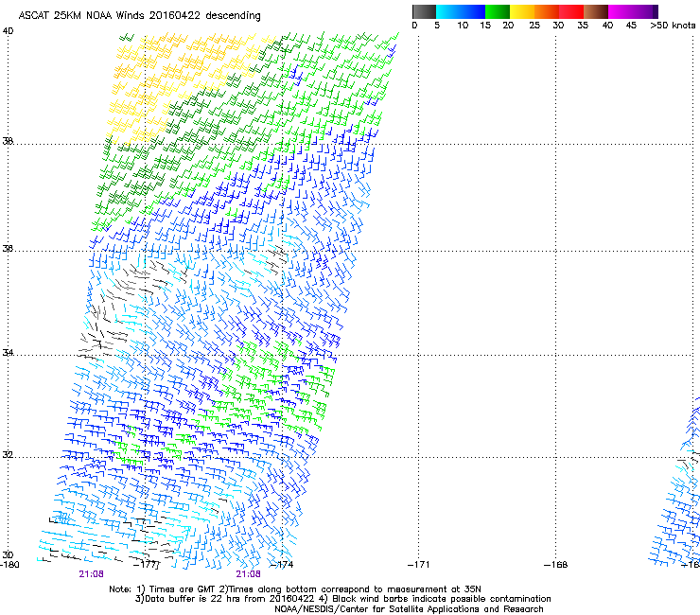Click the green 15-20 knots legend segment
Screen dimensions: 700x615
(x=498, y=11)
